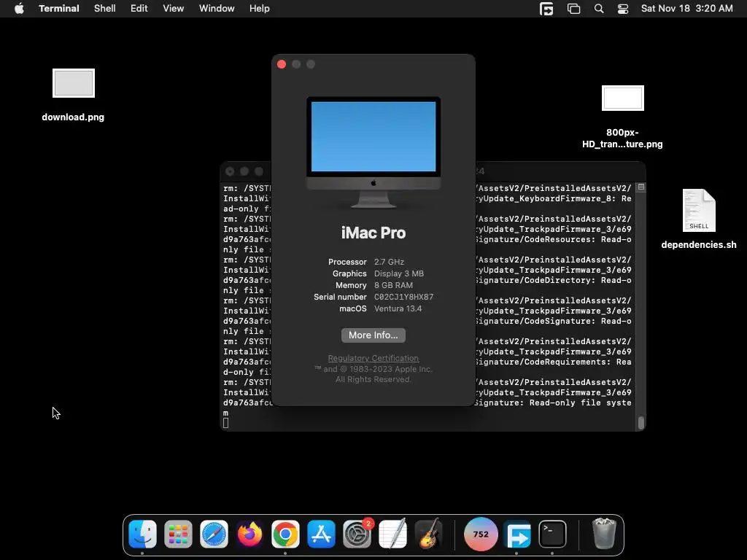Click the Terminal cursor prompt line
Image resolution: width=747 pixels, height=560 pixels.
pos(226,423)
